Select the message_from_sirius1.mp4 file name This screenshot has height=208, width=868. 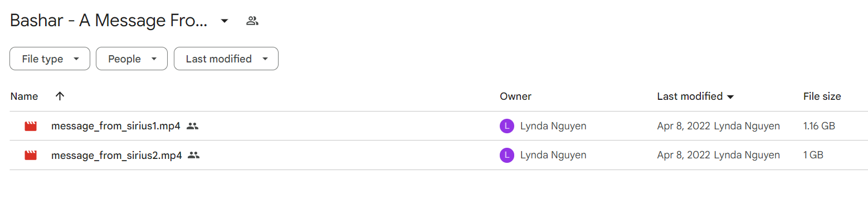(116, 126)
